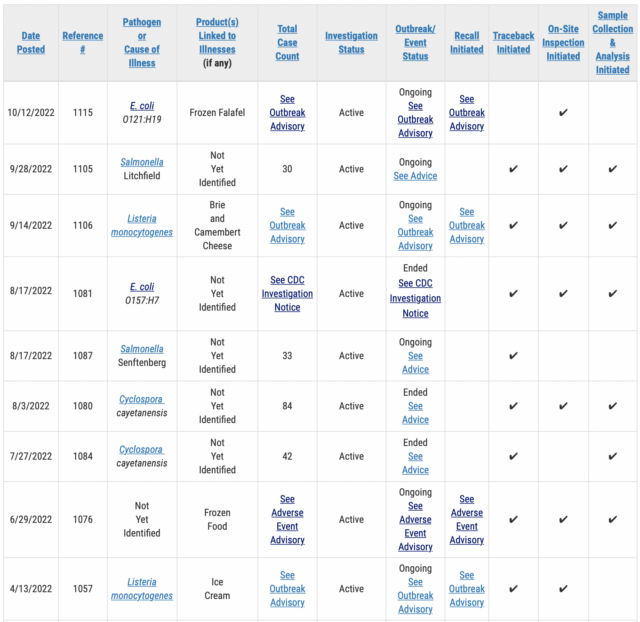Click Sample Collection & Analysis Initiated header
The width and height of the screenshot is (640, 622).
coord(612,42)
